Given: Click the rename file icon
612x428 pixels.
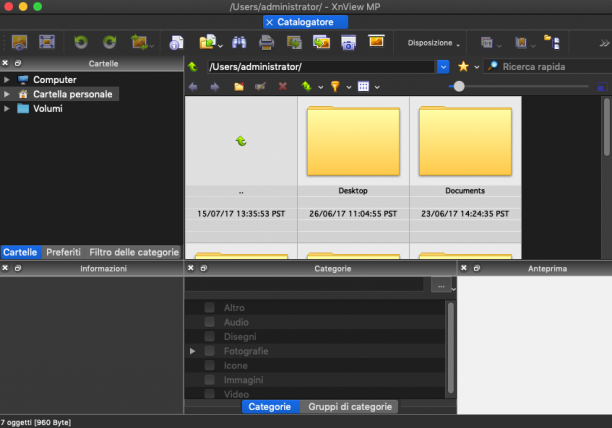Looking at the screenshot, I should click(260, 86).
